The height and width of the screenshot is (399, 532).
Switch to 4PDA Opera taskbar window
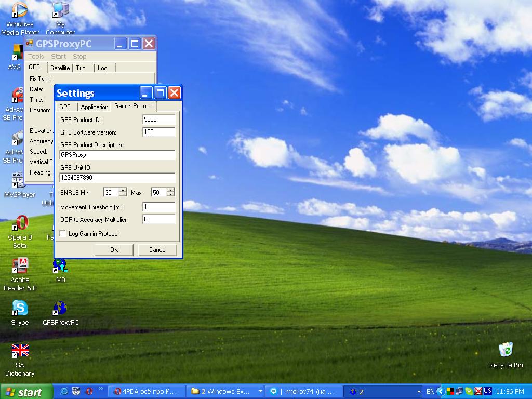point(147,392)
